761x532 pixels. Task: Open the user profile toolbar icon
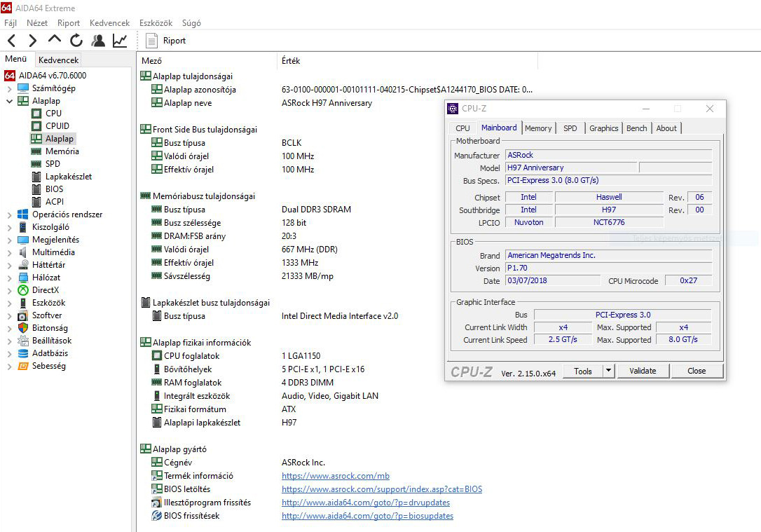(98, 41)
